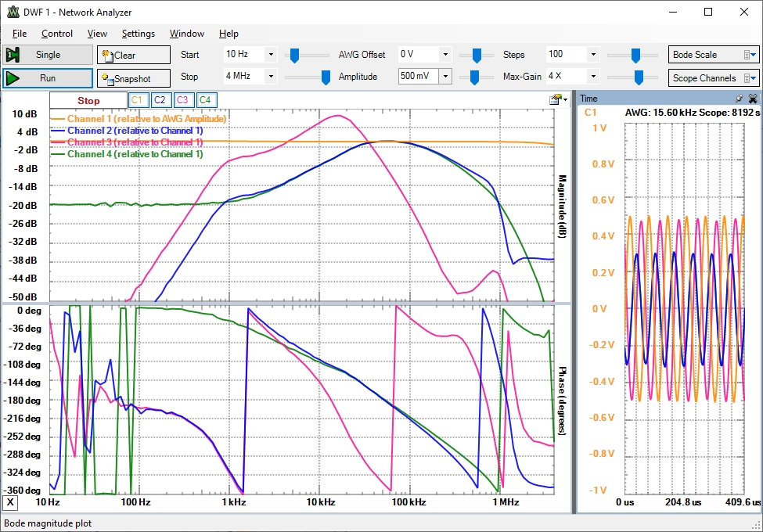Close the Time panel

[x=753, y=99]
